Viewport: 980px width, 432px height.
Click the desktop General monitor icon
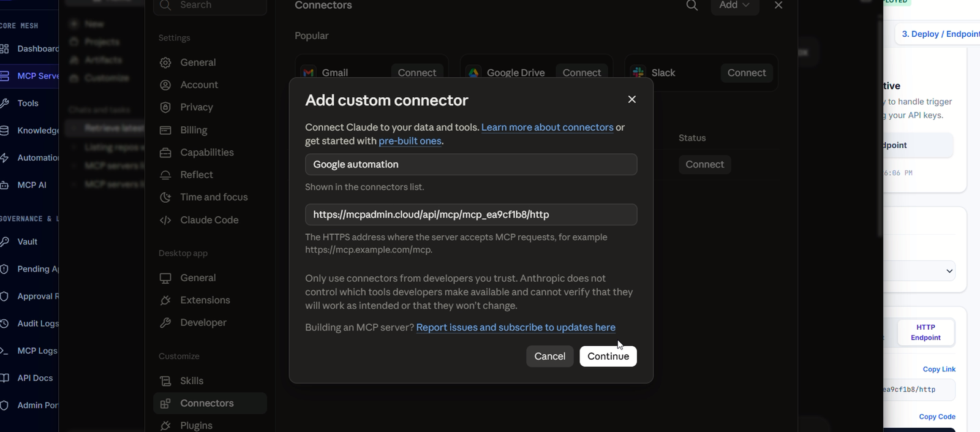tap(165, 278)
